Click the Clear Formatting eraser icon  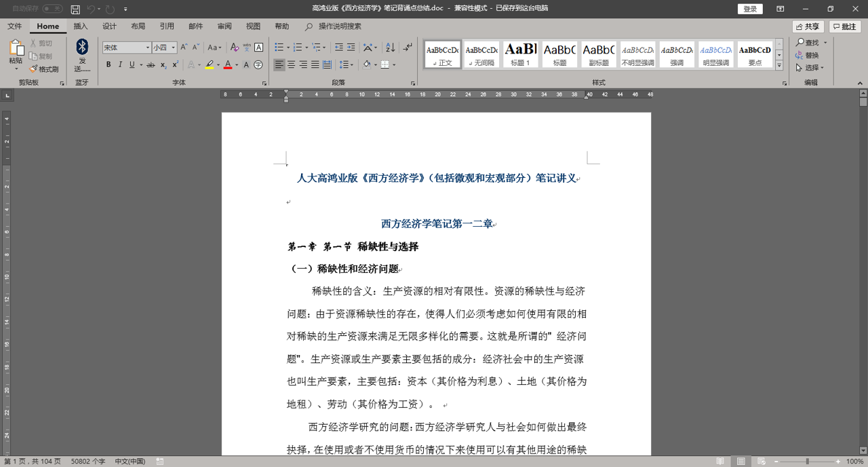[x=235, y=48]
